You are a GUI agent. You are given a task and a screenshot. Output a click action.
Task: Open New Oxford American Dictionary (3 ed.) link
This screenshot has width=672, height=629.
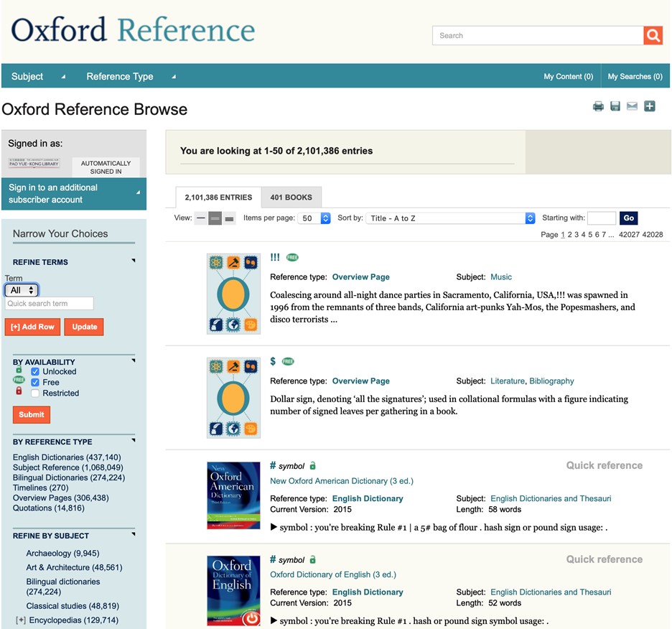point(342,481)
